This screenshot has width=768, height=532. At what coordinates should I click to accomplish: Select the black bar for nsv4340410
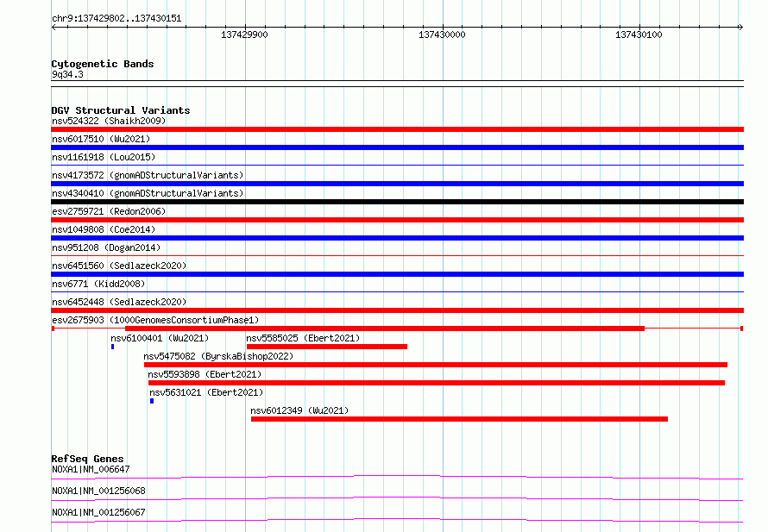coord(397,202)
